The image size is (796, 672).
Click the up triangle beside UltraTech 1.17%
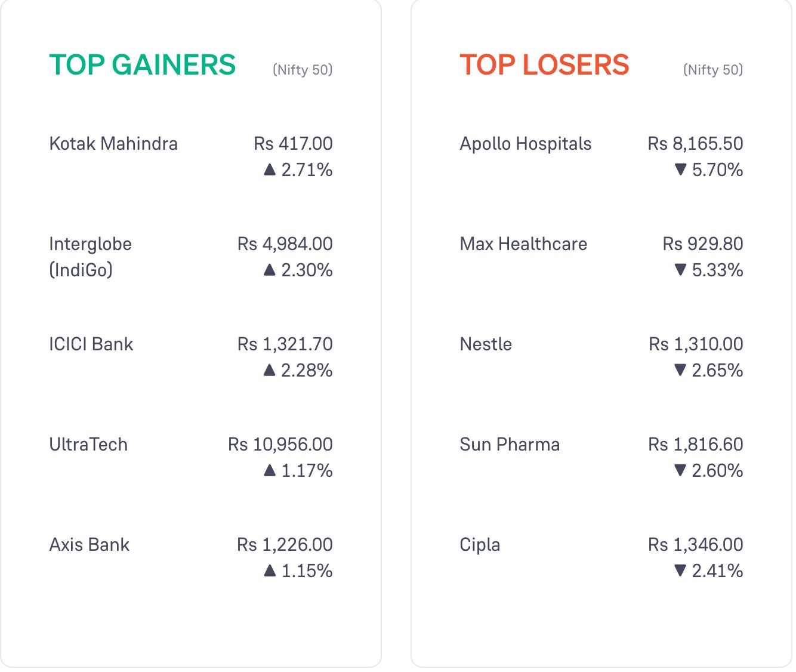[x=269, y=471]
